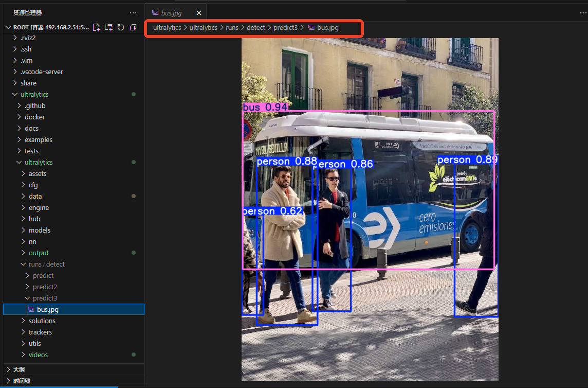This screenshot has width=588, height=388.
Task: Select bus.jpg file in the tree
Action: (x=73, y=309)
